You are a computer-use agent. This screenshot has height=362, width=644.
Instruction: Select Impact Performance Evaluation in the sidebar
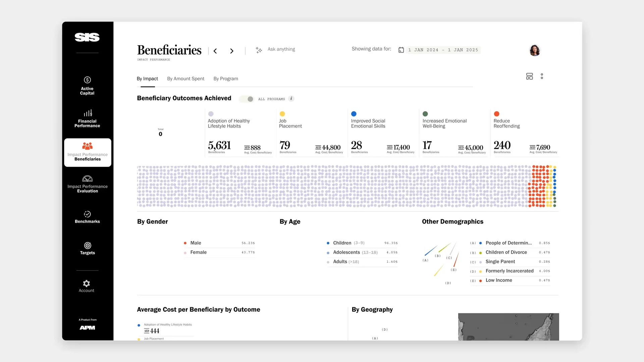click(87, 184)
